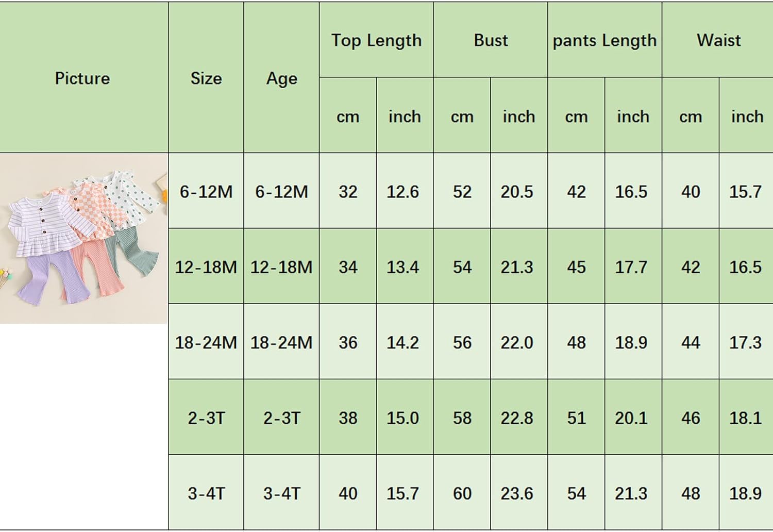Select the 12-18M cell in Age column
The height and width of the screenshot is (532, 773).
(x=281, y=267)
